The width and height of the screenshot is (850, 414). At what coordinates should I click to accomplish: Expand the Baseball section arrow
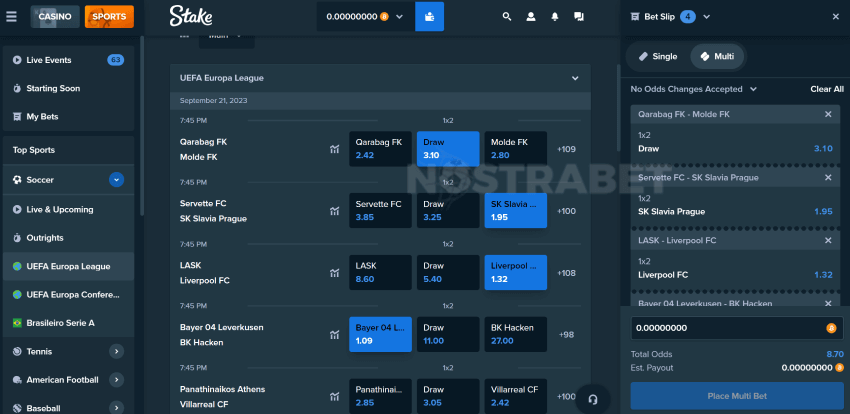[x=116, y=407]
